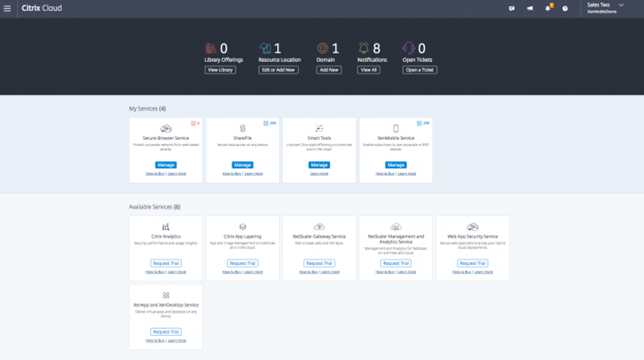
Task: Click NetScaler Management and Analytics icon
Action: pyautogui.click(x=396, y=227)
